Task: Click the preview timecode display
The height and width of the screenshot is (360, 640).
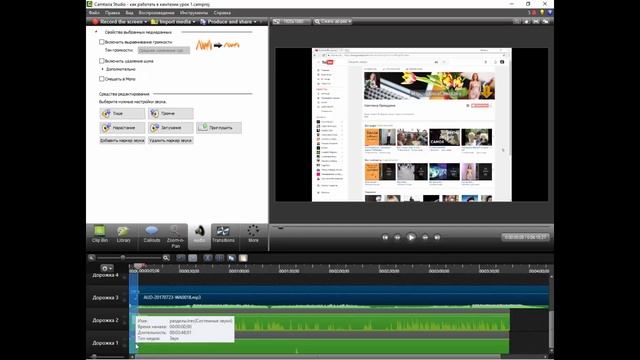Action: click(525, 237)
